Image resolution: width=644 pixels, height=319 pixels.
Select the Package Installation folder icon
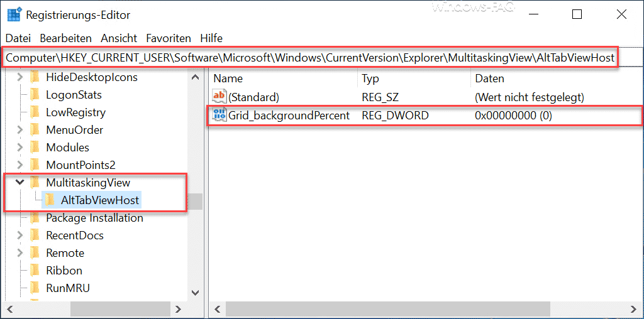pos(35,218)
